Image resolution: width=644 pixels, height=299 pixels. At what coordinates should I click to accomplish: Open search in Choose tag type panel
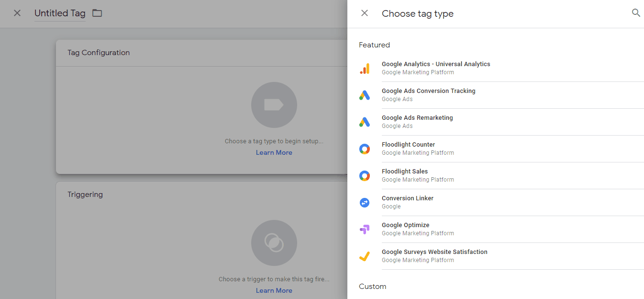pyautogui.click(x=636, y=13)
